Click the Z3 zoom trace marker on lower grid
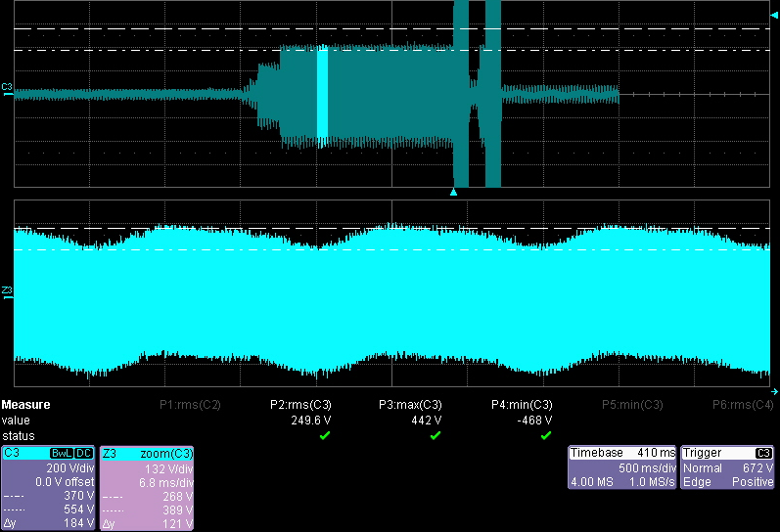The width and height of the screenshot is (780, 532). point(7,290)
